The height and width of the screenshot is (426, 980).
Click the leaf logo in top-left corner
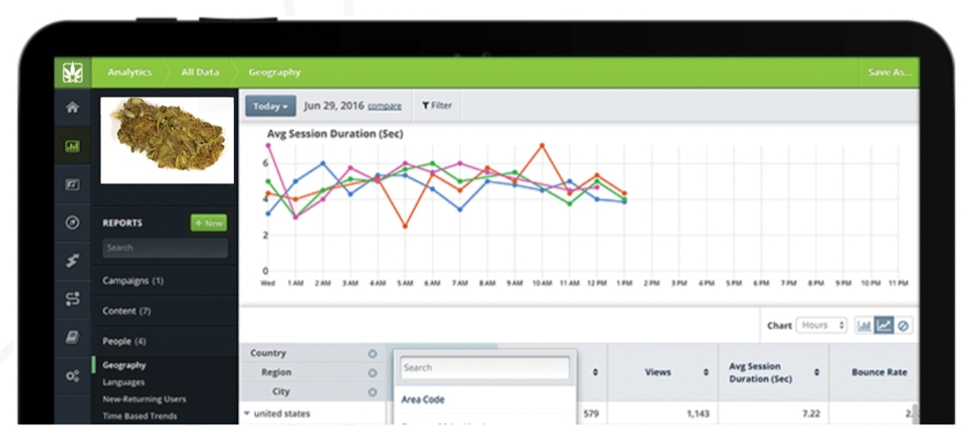(73, 72)
